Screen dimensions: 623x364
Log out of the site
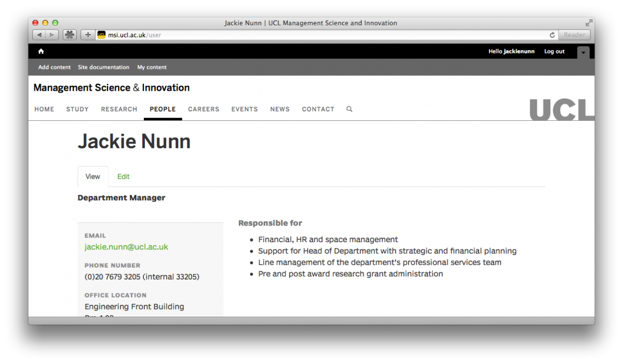[x=554, y=51]
